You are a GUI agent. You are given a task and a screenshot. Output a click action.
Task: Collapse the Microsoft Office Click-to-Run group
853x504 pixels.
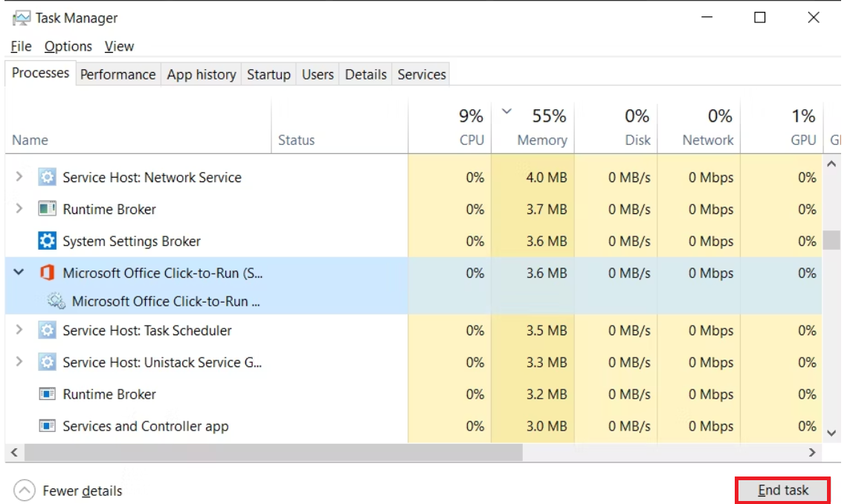pyautogui.click(x=19, y=272)
